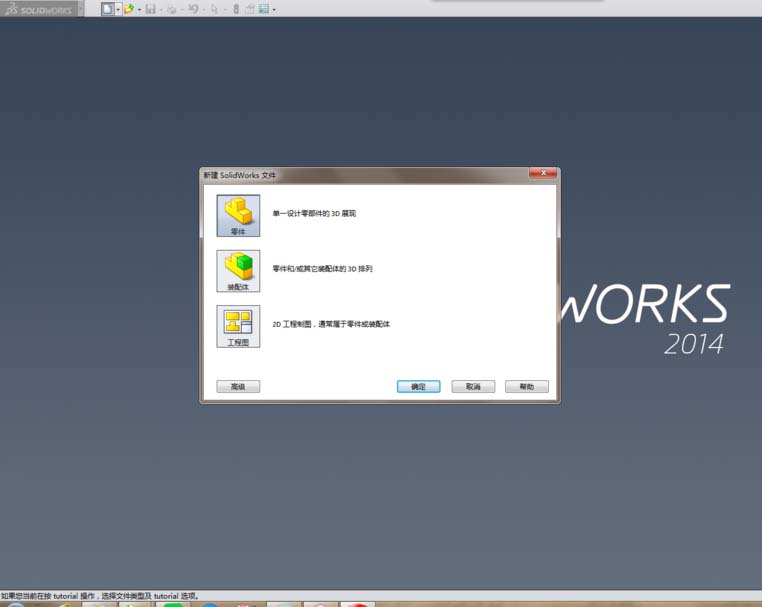Click the text "2D 工程制图，通常属于零件或装配体"
Screen dimensions: 762x607
[331, 324]
